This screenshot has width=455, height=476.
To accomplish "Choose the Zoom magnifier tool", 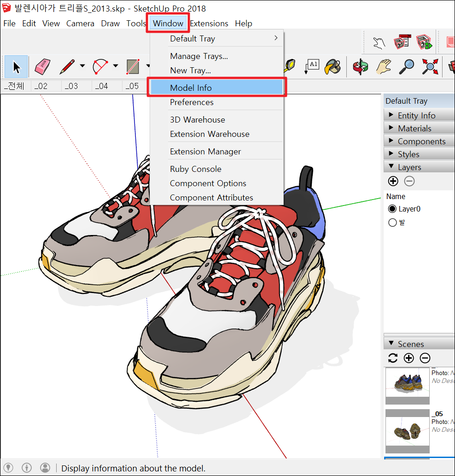I will pos(407,66).
